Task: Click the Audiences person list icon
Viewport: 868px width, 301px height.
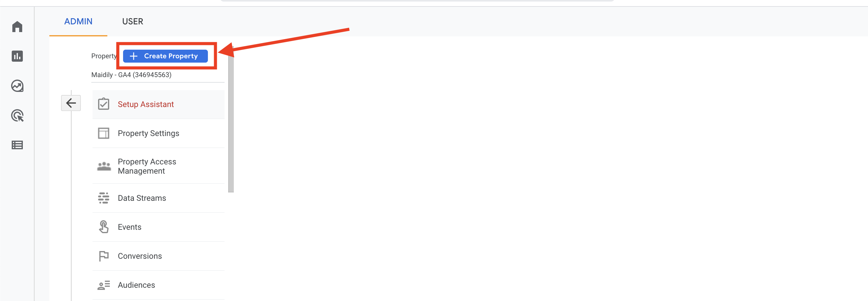Action: 103,285
